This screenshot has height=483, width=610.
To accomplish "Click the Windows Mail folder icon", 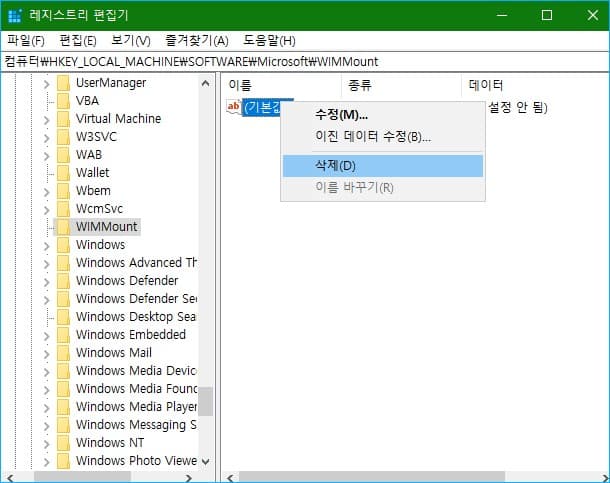I will coord(63,353).
